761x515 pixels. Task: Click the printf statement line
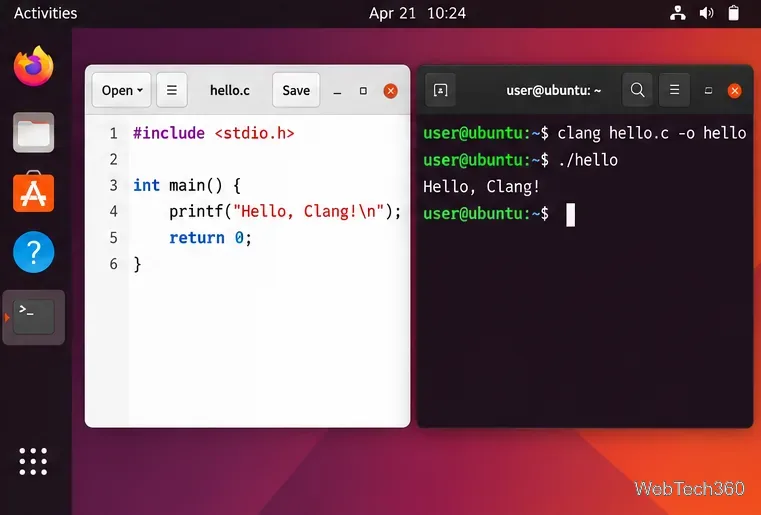point(285,212)
